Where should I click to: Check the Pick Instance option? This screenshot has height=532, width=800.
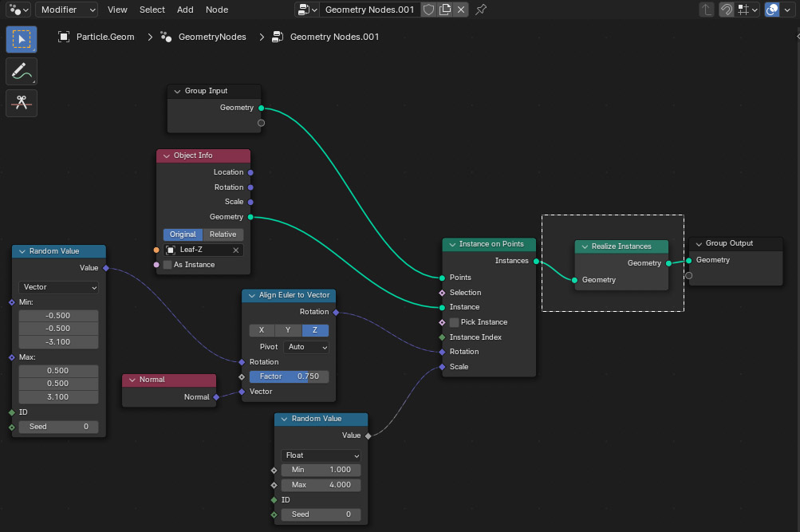coord(454,322)
